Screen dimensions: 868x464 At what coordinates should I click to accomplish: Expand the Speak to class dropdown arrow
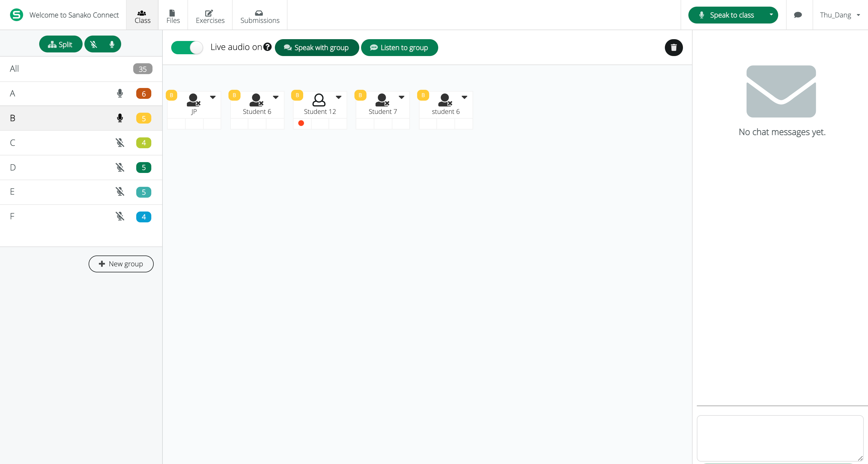(x=771, y=15)
